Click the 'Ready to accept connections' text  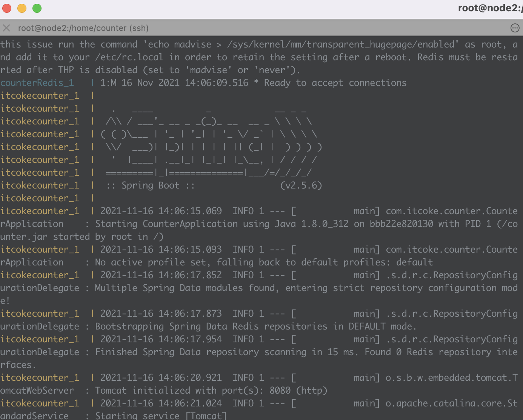click(x=335, y=83)
